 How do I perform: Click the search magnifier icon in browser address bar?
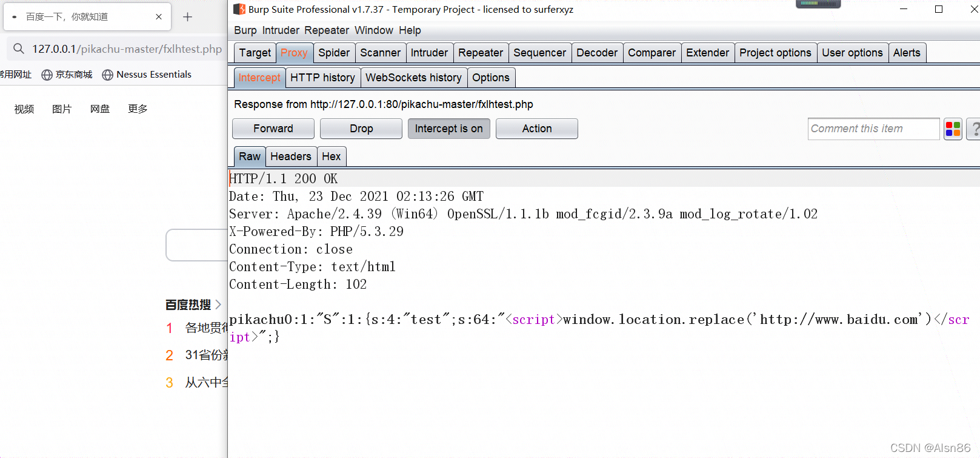coord(19,49)
